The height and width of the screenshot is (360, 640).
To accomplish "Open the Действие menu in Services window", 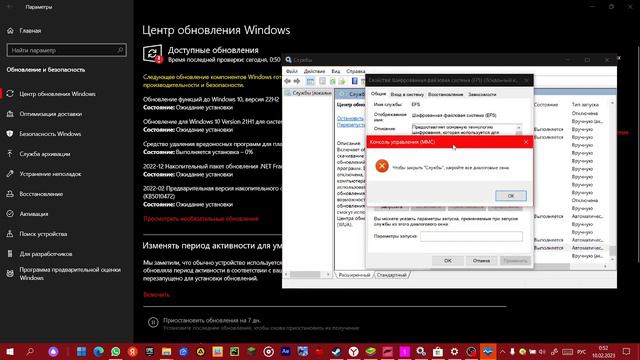I will (314, 71).
